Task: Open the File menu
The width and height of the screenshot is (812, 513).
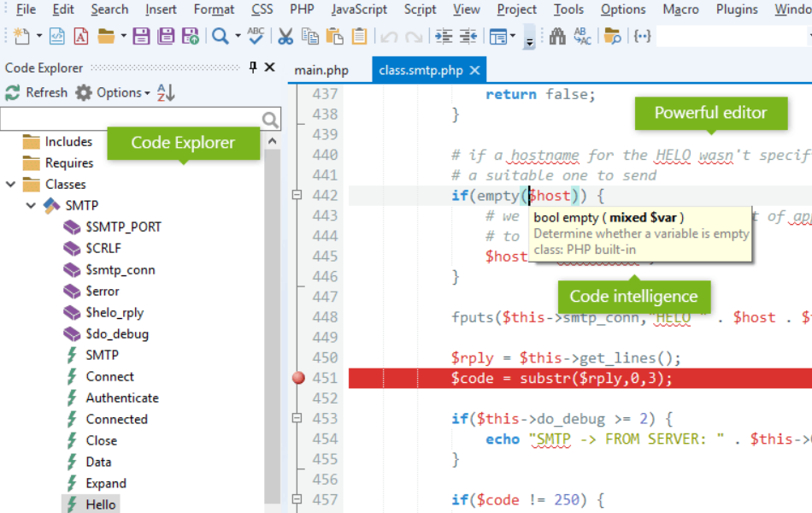Action: pos(26,9)
